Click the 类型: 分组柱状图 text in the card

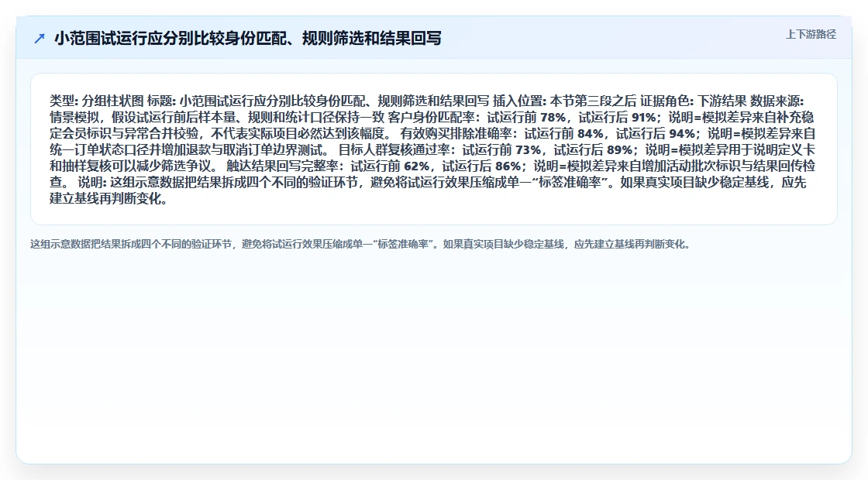click(96, 101)
